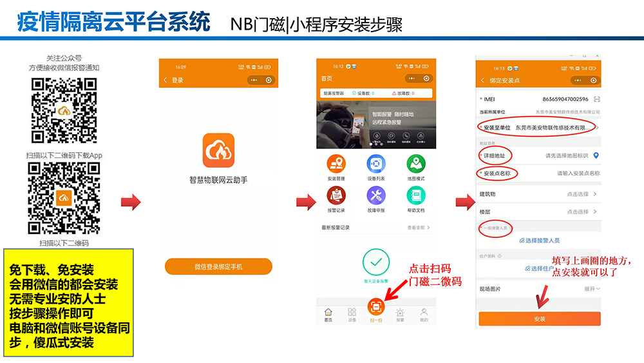Click the IMEI number 863659047002596

(565, 99)
